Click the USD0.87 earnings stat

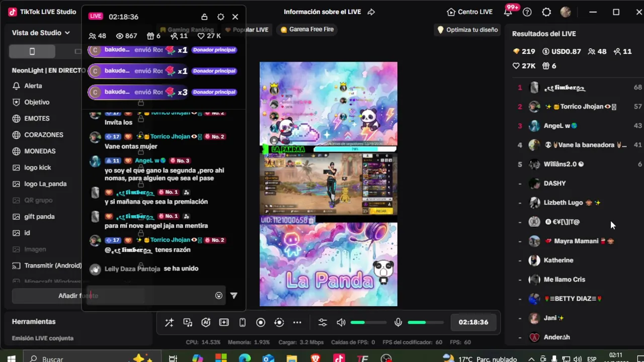(561, 51)
